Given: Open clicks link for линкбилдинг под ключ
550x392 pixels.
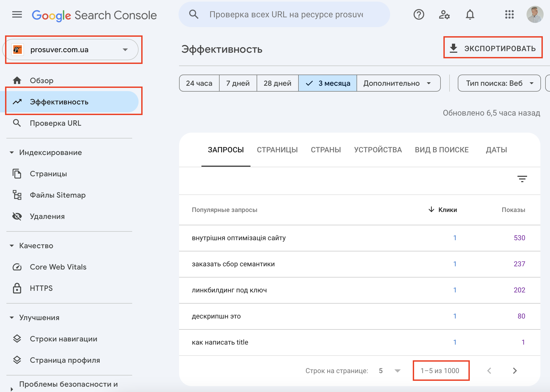Looking at the screenshot, I should [x=455, y=290].
